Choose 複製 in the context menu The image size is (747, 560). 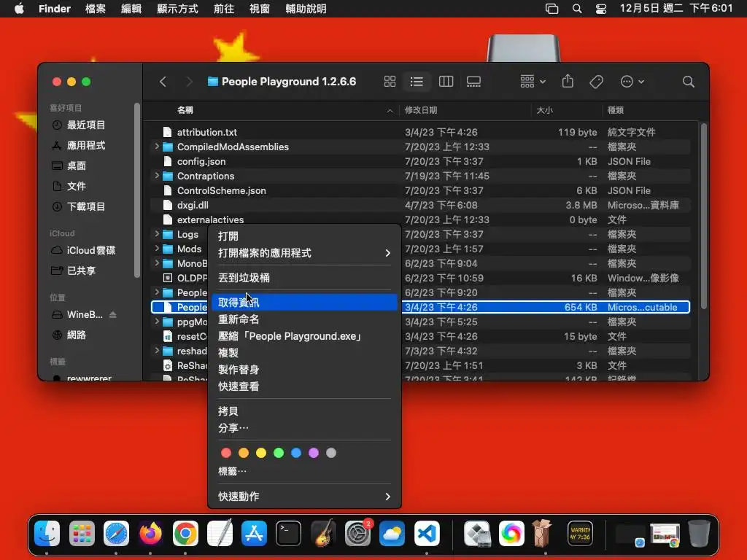pyautogui.click(x=304, y=352)
